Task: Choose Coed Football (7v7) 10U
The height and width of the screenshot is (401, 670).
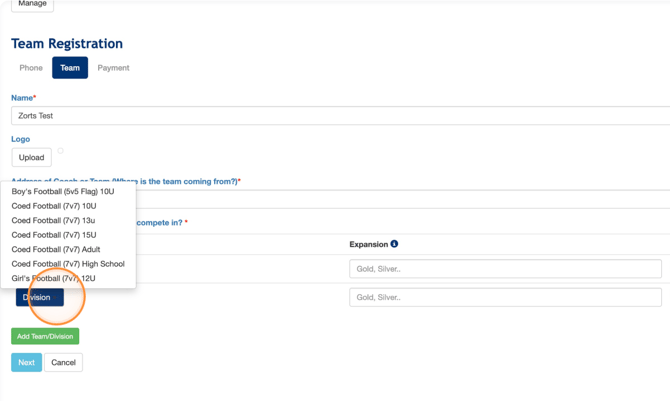Action: [x=54, y=206]
